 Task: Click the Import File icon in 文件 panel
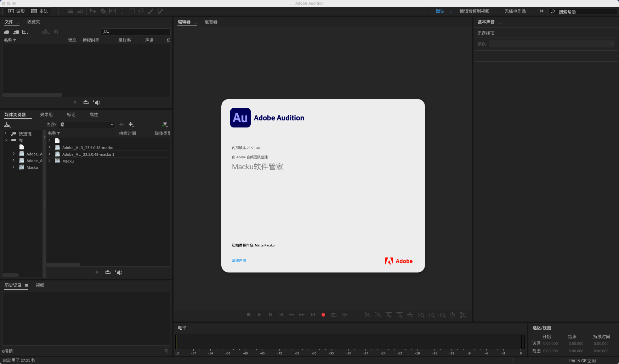(x=16, y=32)
